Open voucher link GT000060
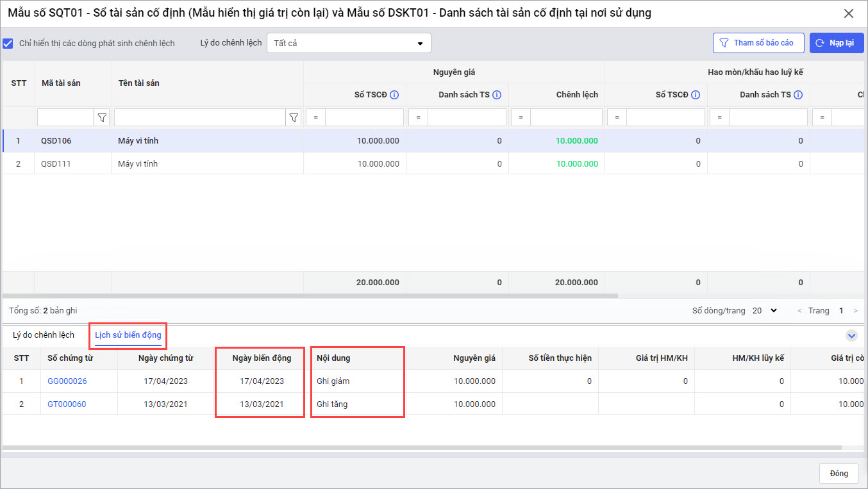Image resolution: width=868 pixels, height=489 pixels. pyautogui.click(x=67, y=404)
